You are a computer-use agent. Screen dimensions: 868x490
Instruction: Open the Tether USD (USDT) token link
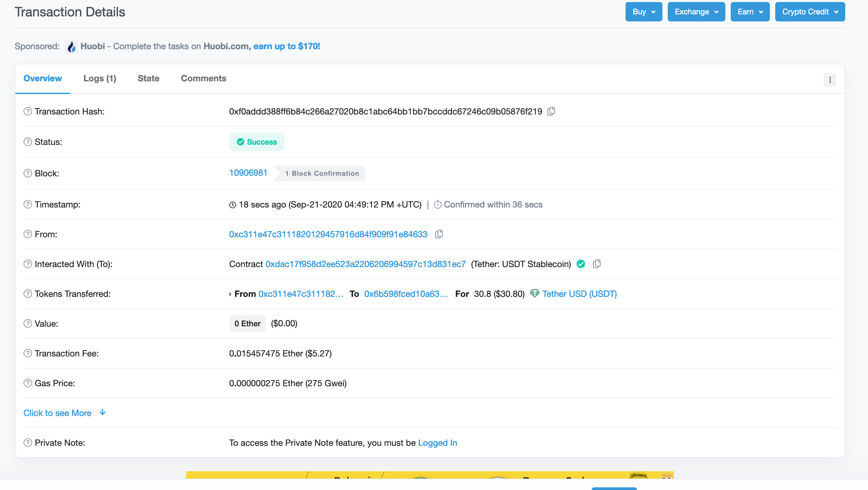click(x=579, y=294)
